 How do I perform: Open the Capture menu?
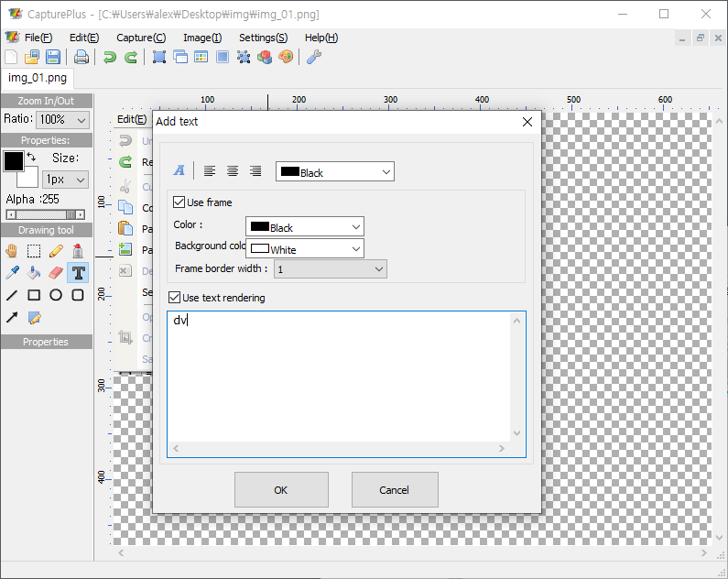(x=141, y=38)
